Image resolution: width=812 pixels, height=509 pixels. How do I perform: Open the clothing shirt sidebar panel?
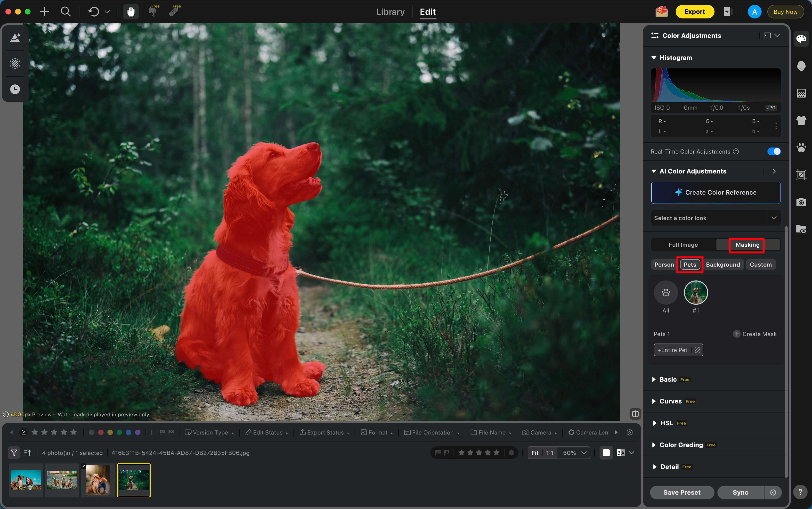[801, 120]
